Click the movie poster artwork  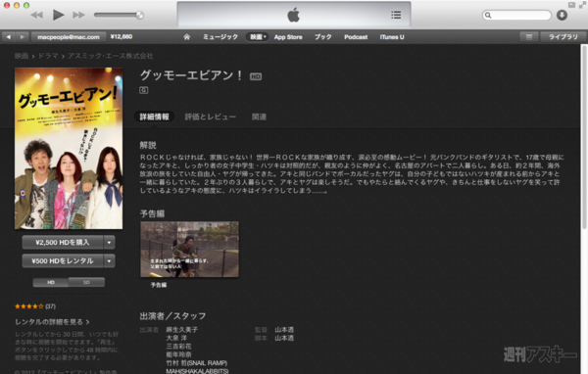pyautogui.click(x=69, y=149)
